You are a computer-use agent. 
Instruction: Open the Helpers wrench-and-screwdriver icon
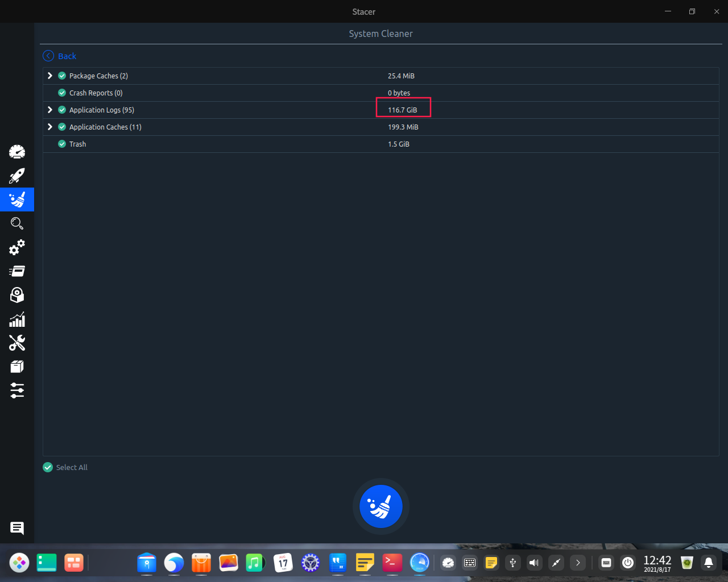tap(17, 343)
